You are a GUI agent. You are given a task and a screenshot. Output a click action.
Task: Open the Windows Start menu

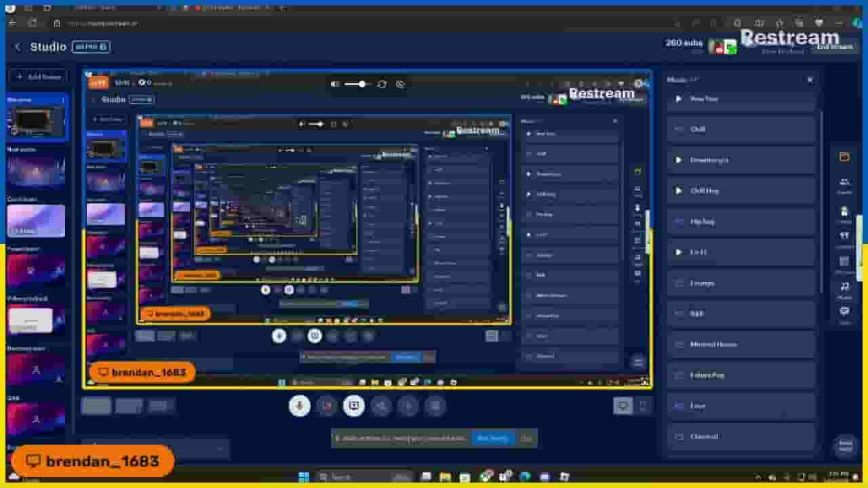pyautogui.click(x=304, y=477)
